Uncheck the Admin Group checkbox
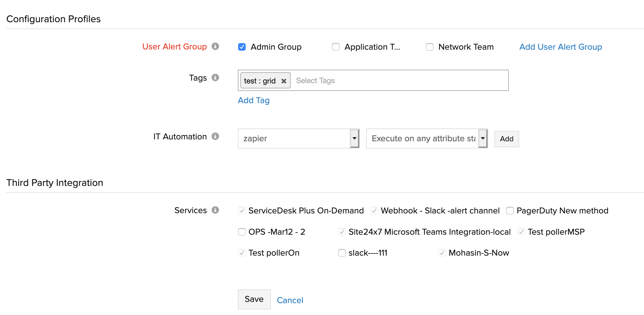Image resolution: width=644 pixels, height=315 pixels. click(x=242, y=47)
